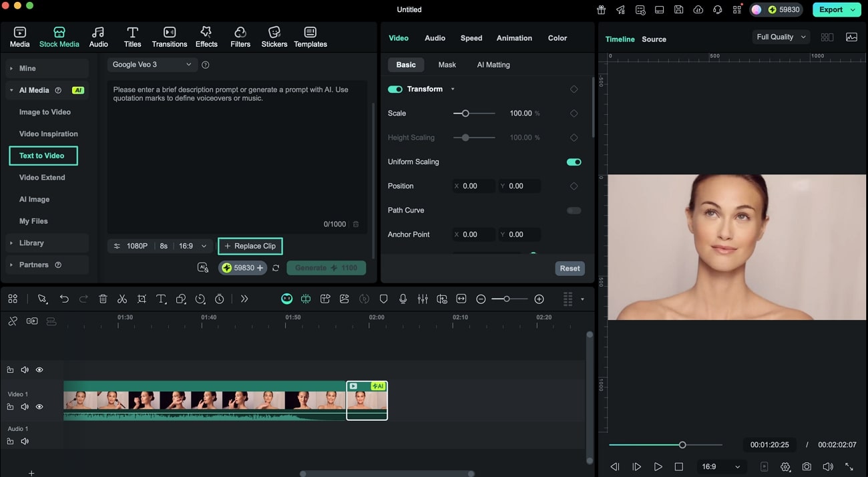
Task: Click the Undo icon in the timeline toolbar
Action: pos(64,299)
